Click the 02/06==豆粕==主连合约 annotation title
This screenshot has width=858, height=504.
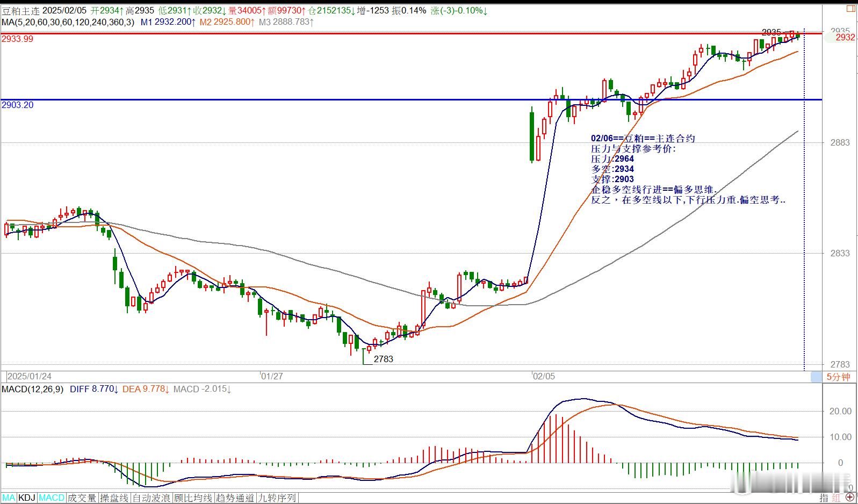[x=643, y=139]
